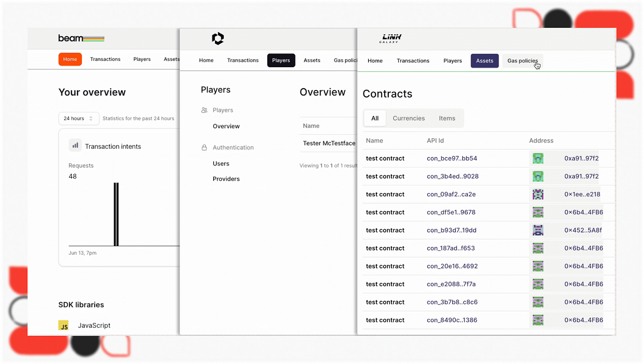Image resolution: width=644 pixels, height=364 pixels.
Task: Filter contracts by Items
Action: [447, 118]
